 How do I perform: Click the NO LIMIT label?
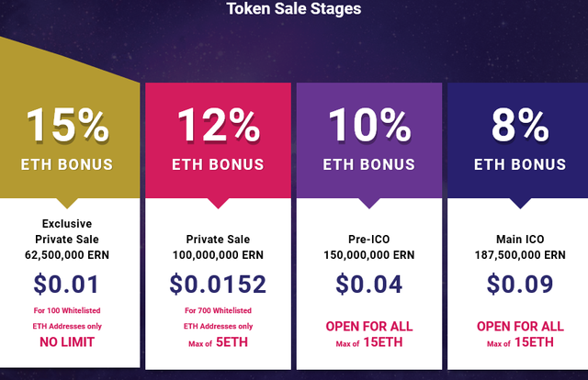click(x=67, y=342)
